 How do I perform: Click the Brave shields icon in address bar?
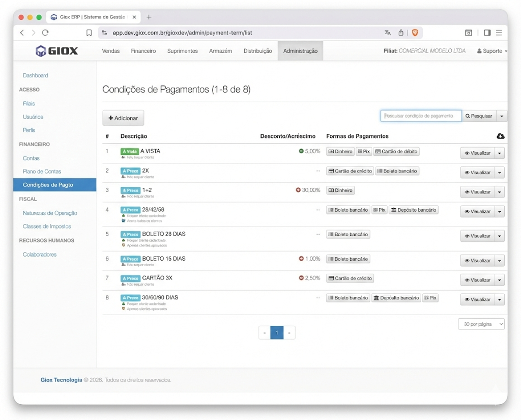(x=415, y=33)
